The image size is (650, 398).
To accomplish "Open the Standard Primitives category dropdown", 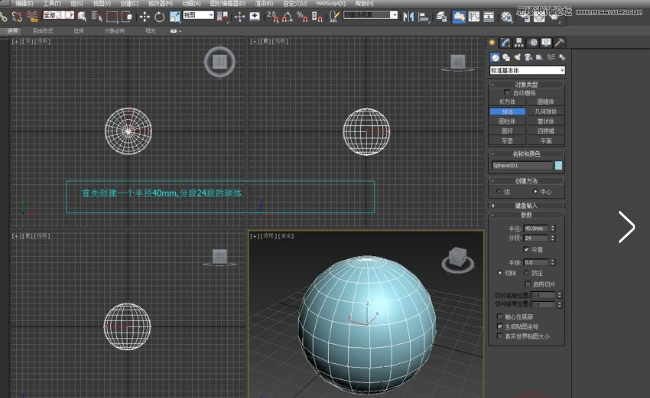I will 527,70.
